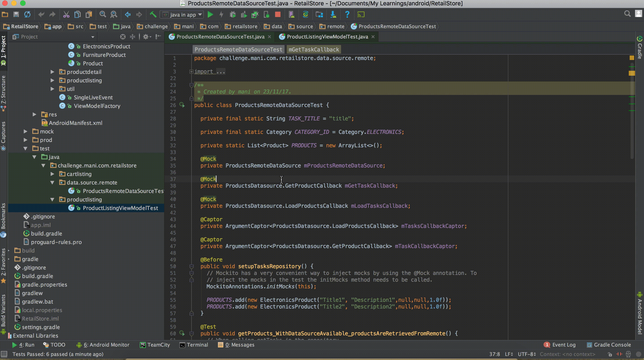Open the Terminal tool window tab
Image resolution: width=644 pixels, height=360 pixels.
(x=194, y=345)
